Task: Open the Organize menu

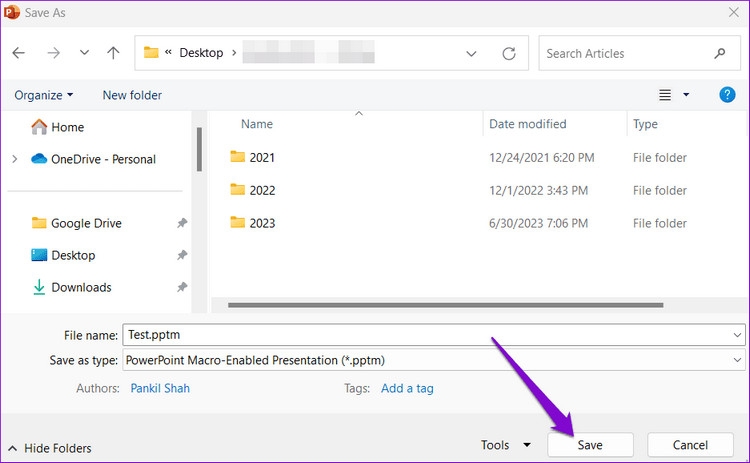Action: point(44,95)
